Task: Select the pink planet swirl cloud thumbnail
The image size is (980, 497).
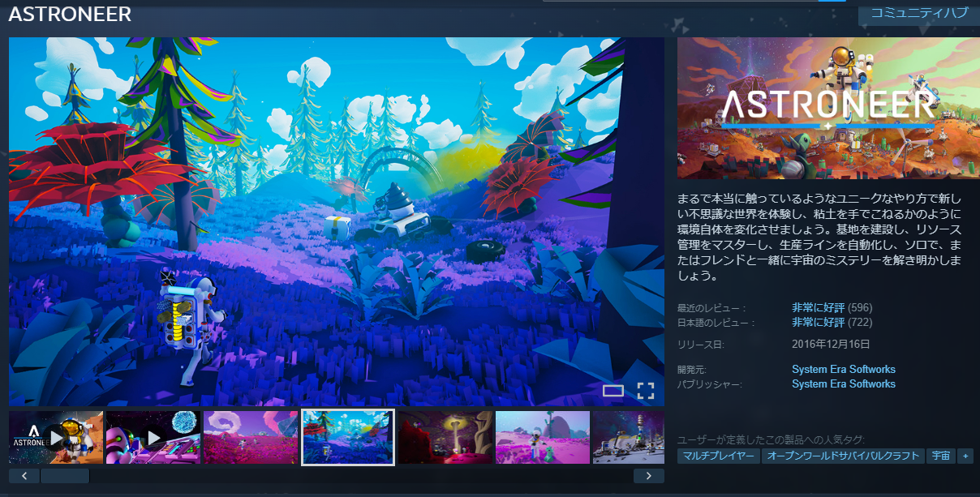Action: click(x=250, y=438)
